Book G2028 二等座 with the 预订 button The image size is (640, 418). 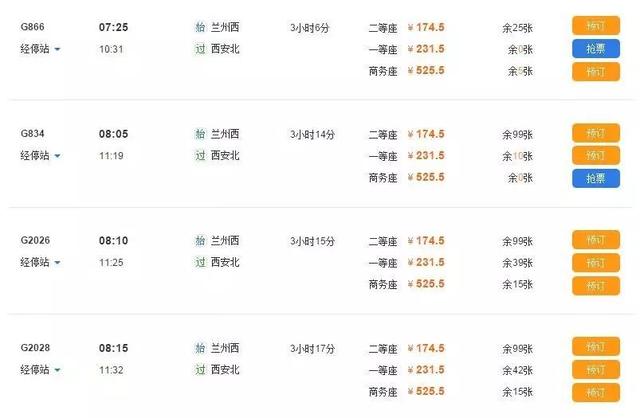click(x=596, y=347)
